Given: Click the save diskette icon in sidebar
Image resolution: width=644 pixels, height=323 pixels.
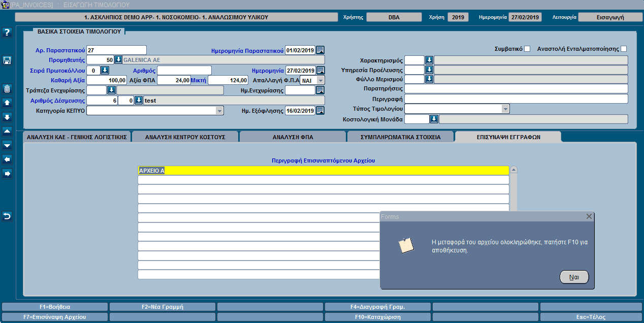Looking at the screenshot, I should [x=7, y=60].
